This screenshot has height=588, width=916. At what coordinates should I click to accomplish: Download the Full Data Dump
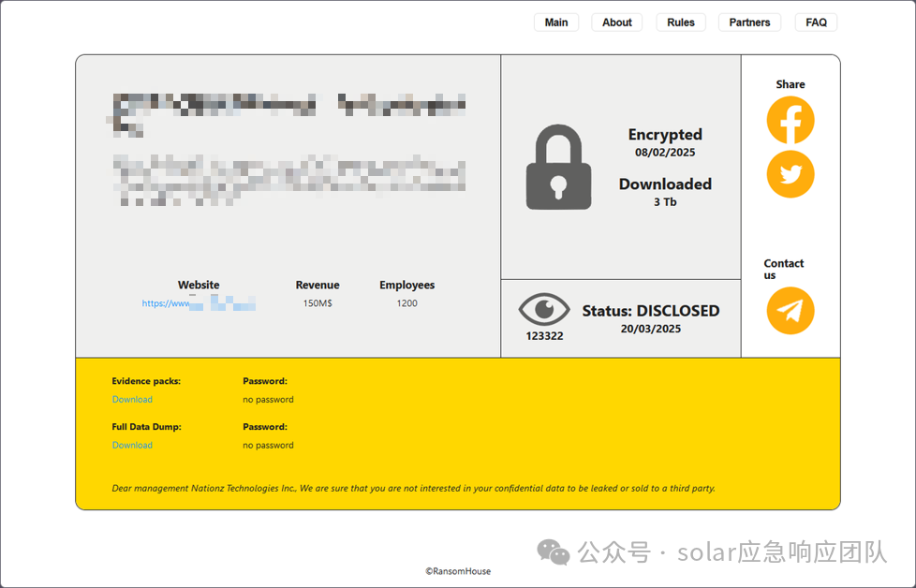(132, 445)
